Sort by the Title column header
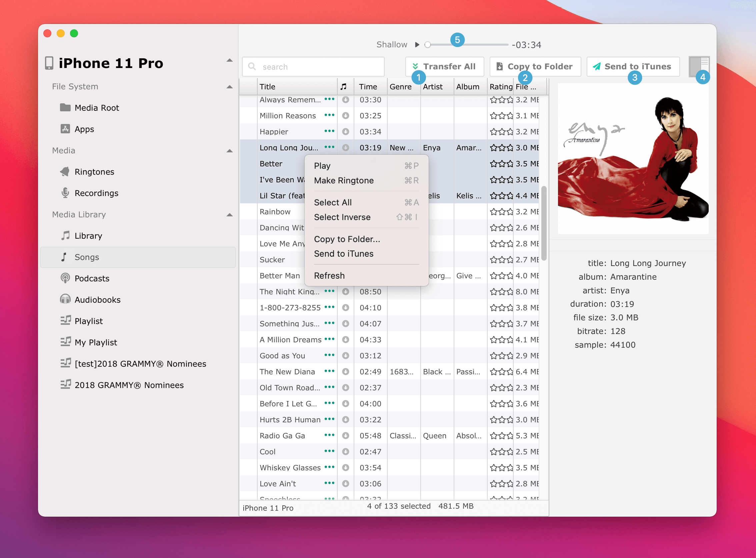756x558 pixels. coord(297,87)
